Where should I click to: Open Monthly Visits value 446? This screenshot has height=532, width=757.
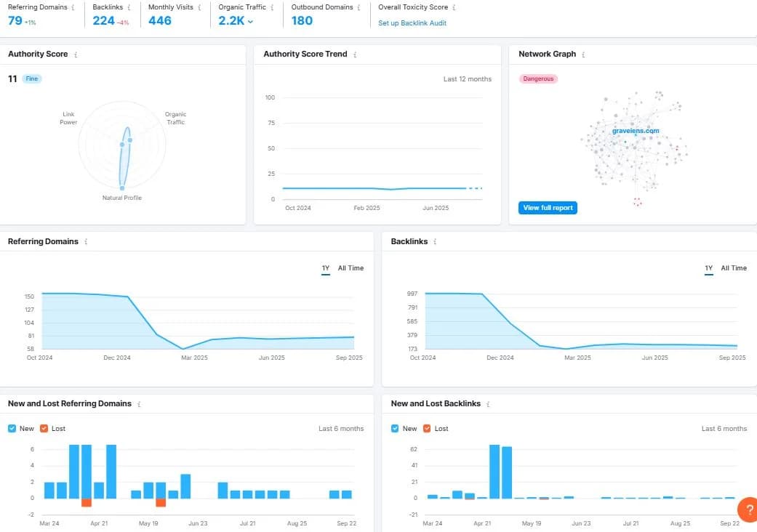(160, 21)
